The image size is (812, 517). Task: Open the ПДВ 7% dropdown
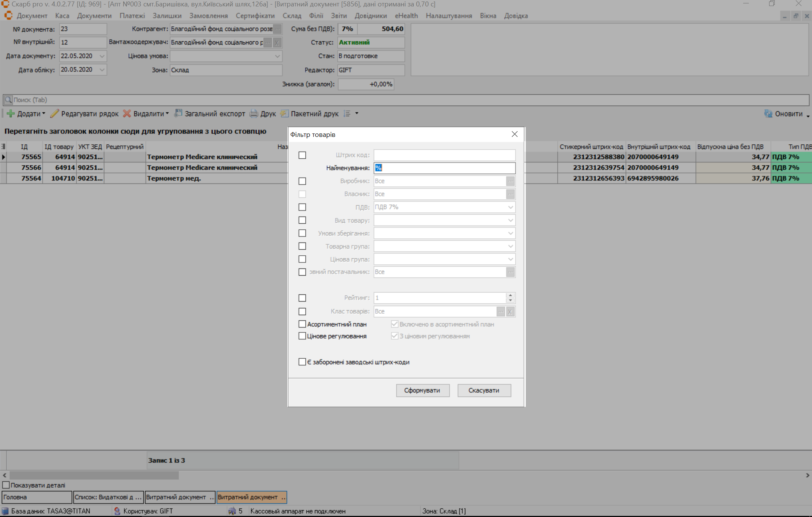pyautogui.click(x=510, y=207)
